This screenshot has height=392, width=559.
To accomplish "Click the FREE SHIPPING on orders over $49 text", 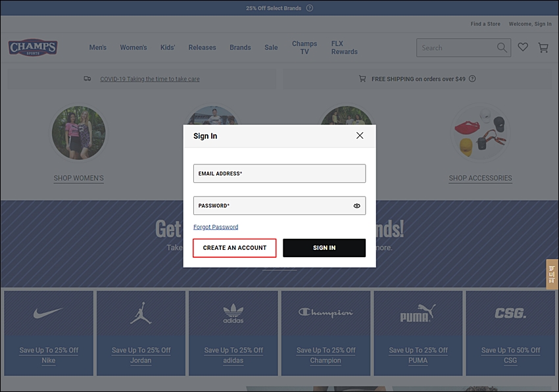I will pyautogui.click(x=418, y=79).
